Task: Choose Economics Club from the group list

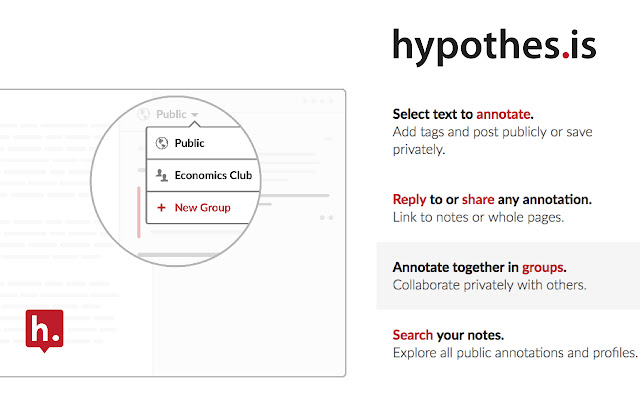Action: coord(211,175)
